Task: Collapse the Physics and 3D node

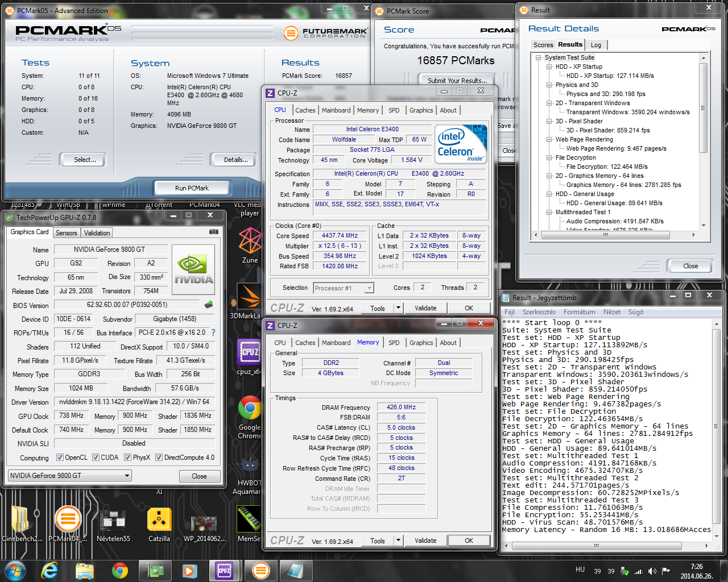Action: click(x=549, y=85)
